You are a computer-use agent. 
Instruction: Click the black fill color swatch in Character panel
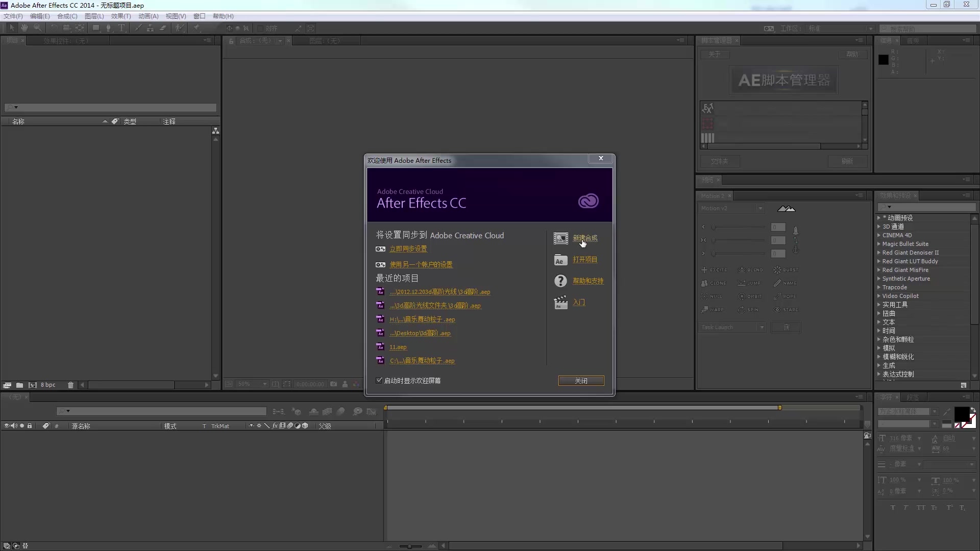pyautogui.click(x=961, y=413)
